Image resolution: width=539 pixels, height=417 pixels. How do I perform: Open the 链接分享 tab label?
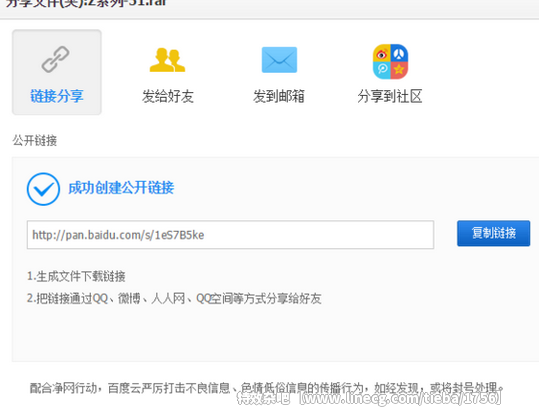tap(57, 96)
